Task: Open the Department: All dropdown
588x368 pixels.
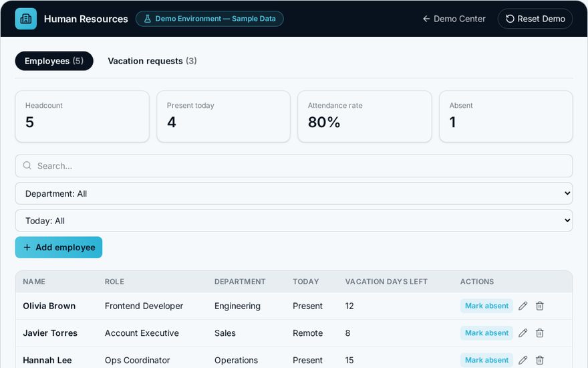Action: (x=294, y=194)
